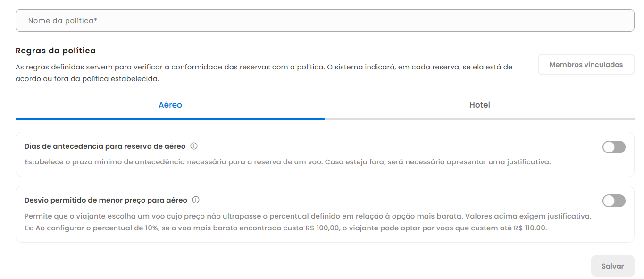
Task: Click info icon beside Dias de antecedência
Action: pos(194,146)
